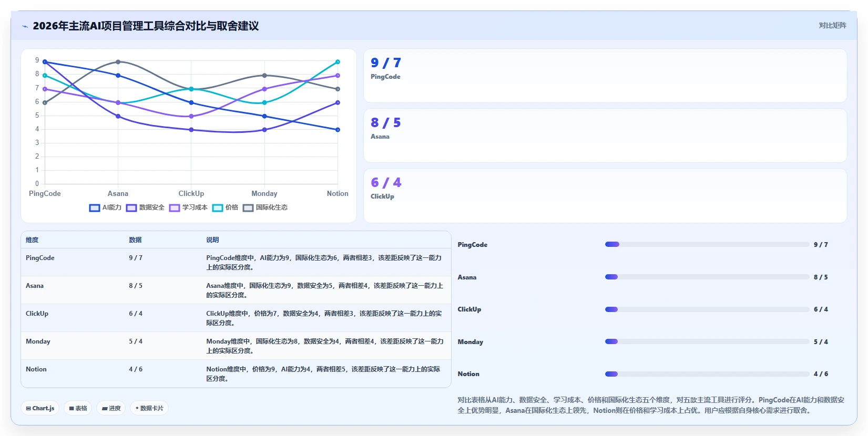The width and height of the screenshot is (868, 436).
Task: Click the Monday label in progress list
Action: 471,342
